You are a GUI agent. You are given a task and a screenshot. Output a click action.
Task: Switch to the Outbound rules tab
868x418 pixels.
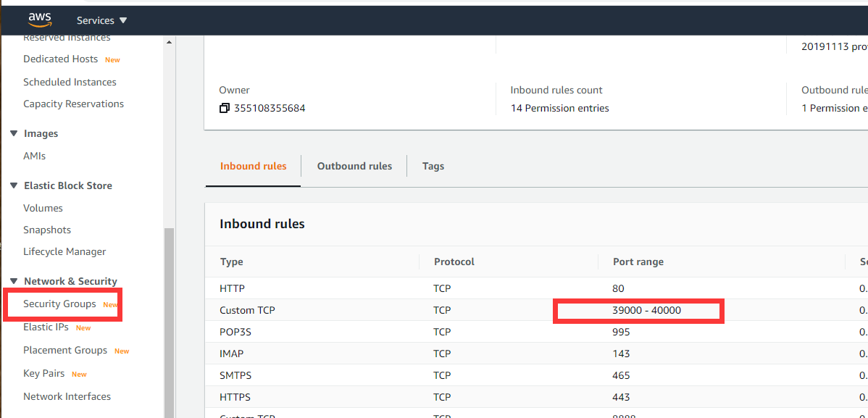click(354, 166)
